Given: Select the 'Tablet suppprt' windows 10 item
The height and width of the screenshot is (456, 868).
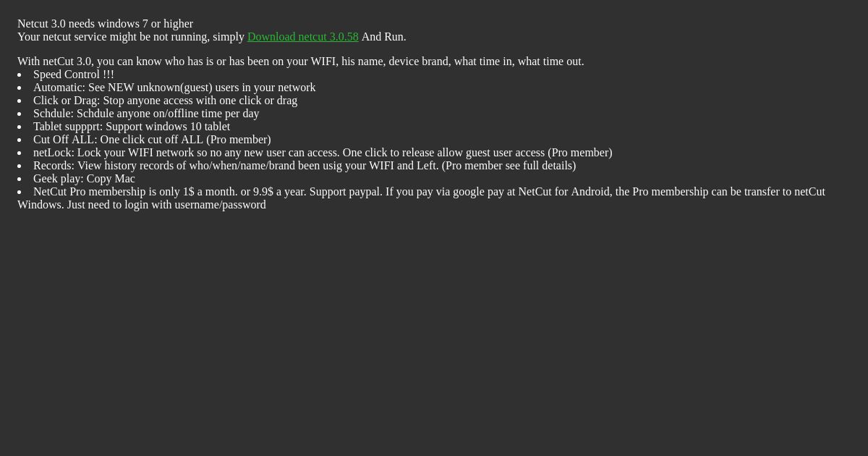Looking at the screenshot, I should pyautogui.click(x=132, y=127).
